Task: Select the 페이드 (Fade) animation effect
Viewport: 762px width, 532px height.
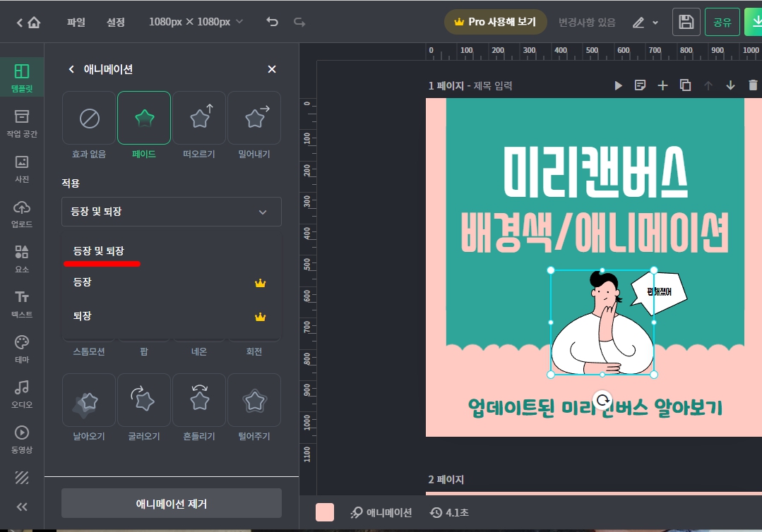Action: pyautogui.click(x=143, y=118)
